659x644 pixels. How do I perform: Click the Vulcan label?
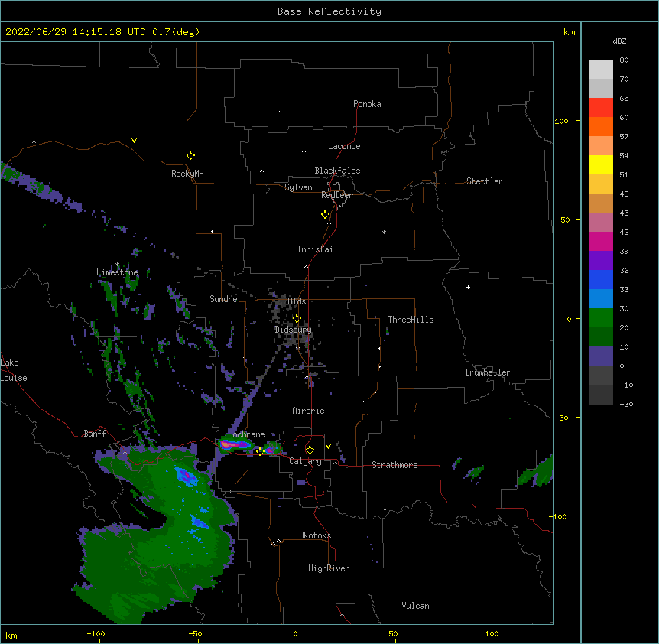(415, 606)
